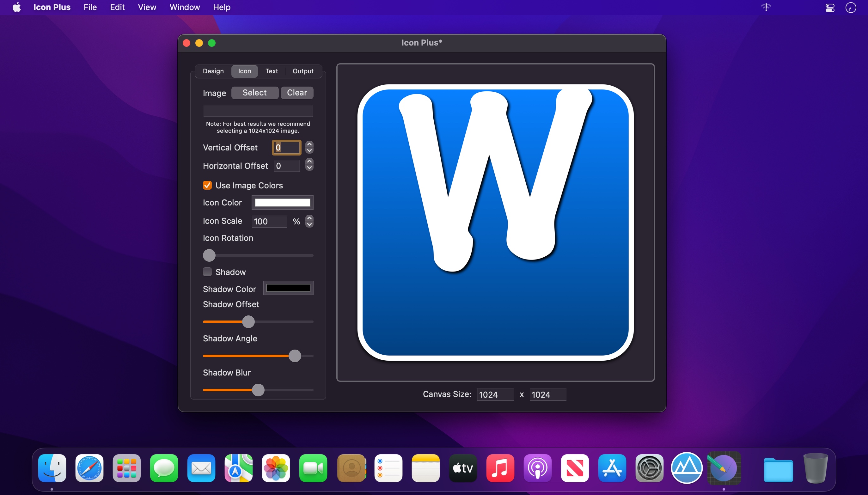Open the Output tab
This screenshot has width=868, height=495.
(303, 71)
